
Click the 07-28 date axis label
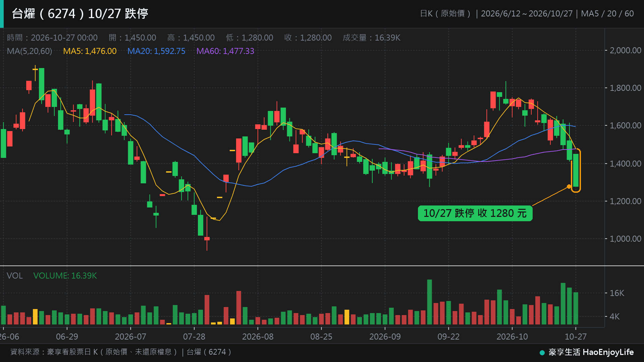tap(194, 337)
